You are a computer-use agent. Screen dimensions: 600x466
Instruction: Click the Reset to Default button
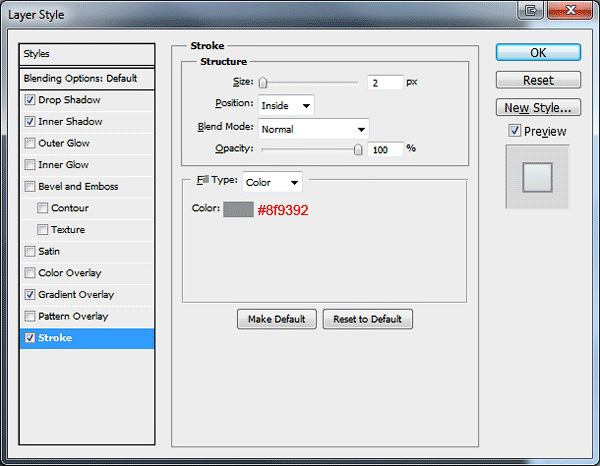[x=368, y=319]
